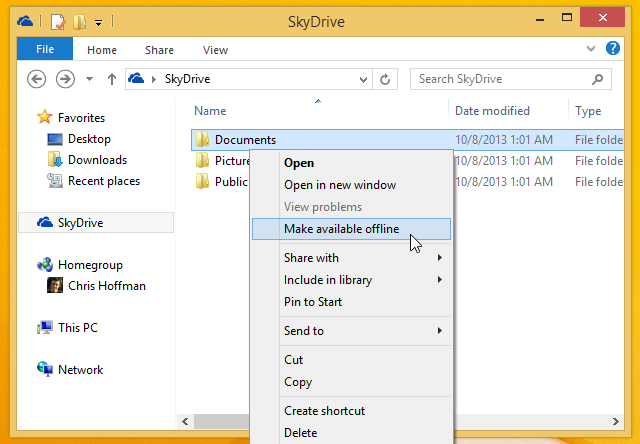
Task: Open the File menu tab
Action: (44, 49)
